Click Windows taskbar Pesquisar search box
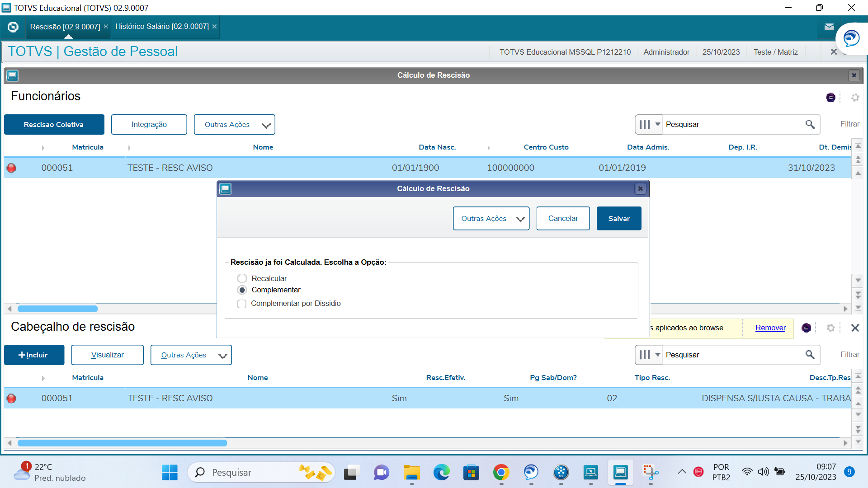 261,473
